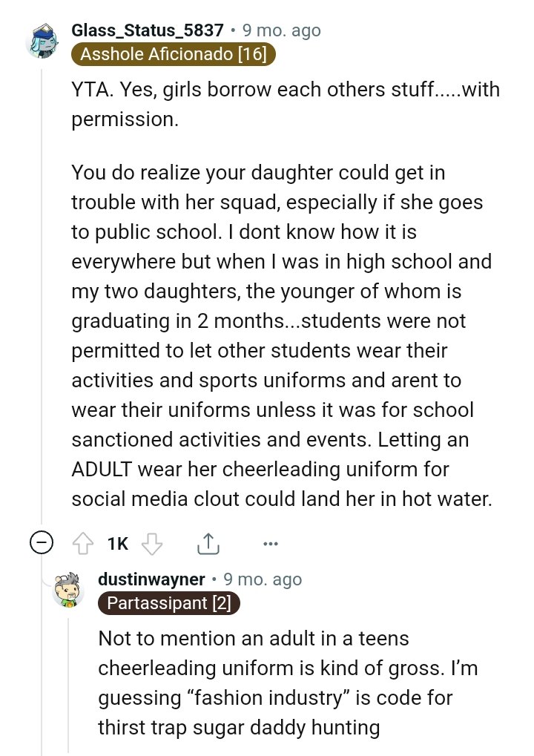Click the '9 mo. ago' timestamp on dustinwayner's reply

pos(262,579)
